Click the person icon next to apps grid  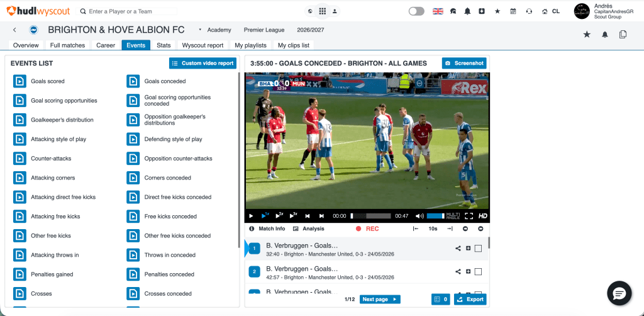335,11
